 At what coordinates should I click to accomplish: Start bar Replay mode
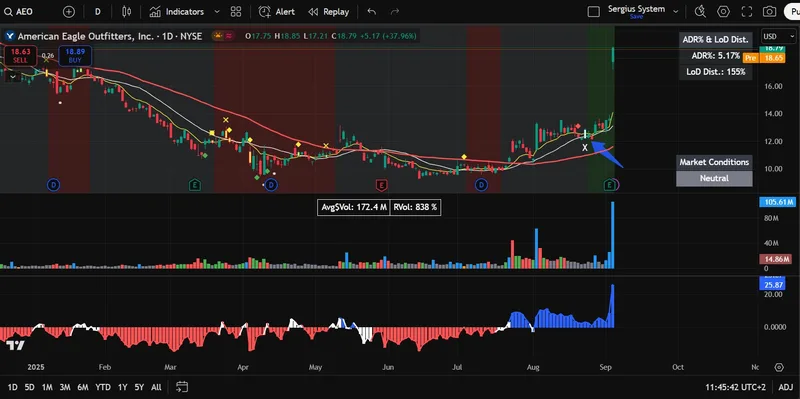(329, 11)
